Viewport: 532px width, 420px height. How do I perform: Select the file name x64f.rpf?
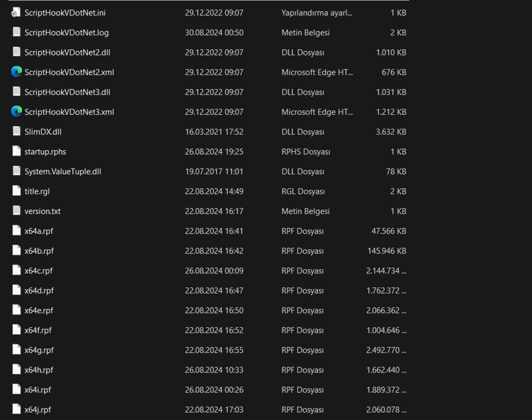(38, 330)
